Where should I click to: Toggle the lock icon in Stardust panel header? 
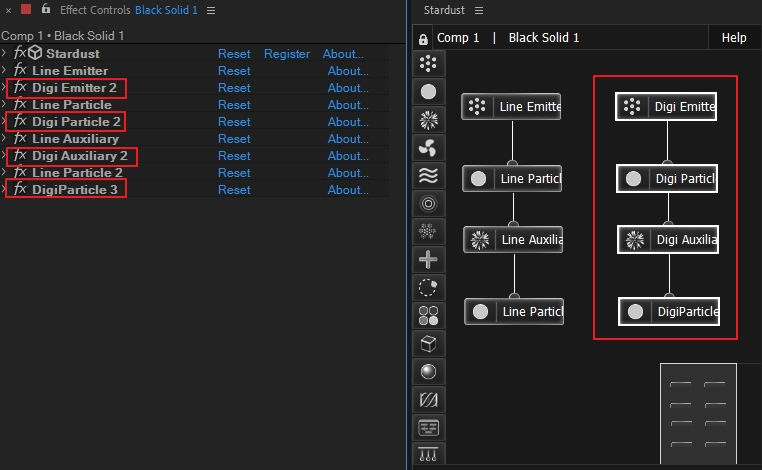tap(423, 39)
